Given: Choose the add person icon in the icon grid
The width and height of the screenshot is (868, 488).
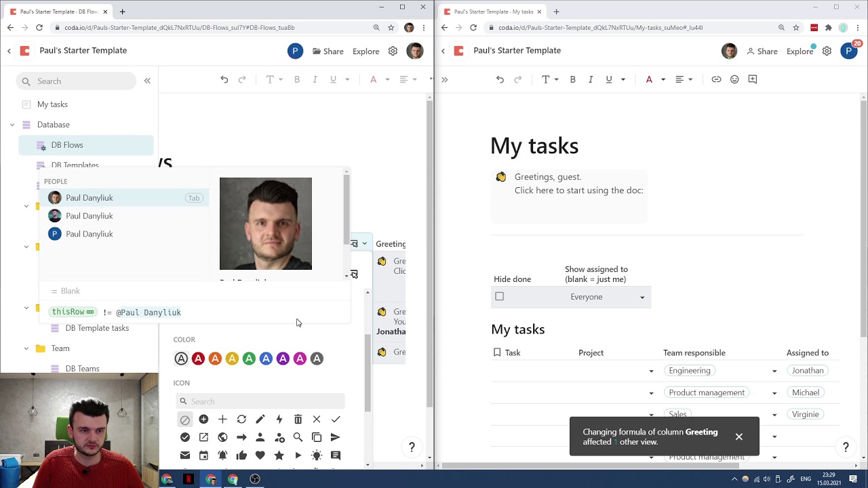Looking at the screenshot, I should pyautogui.click(x=279, y=437).
